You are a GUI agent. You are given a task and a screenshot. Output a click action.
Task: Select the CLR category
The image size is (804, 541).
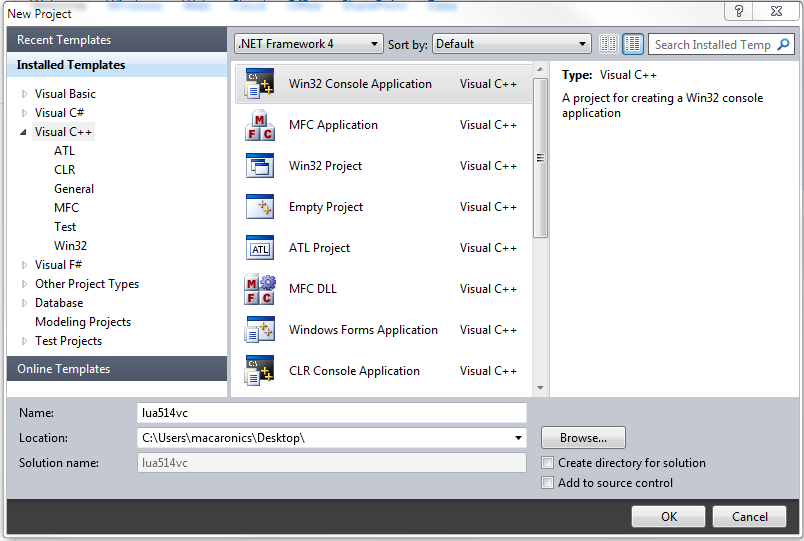(x=65, y=170)
